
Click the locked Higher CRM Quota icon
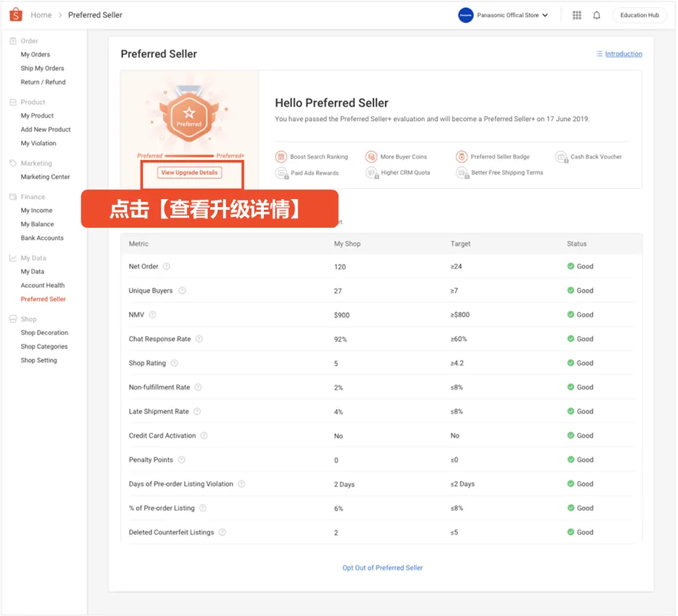pyautogui.click(x=372, y=172)
